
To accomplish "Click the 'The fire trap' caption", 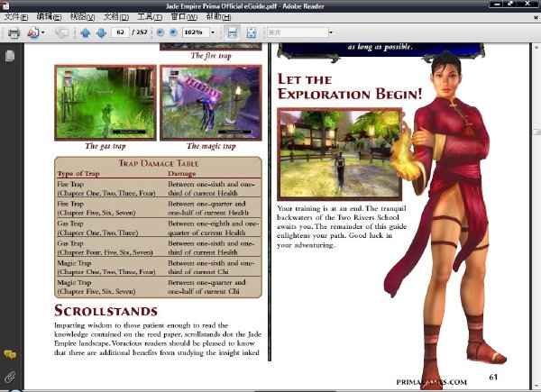I will [x=211, y=56].
